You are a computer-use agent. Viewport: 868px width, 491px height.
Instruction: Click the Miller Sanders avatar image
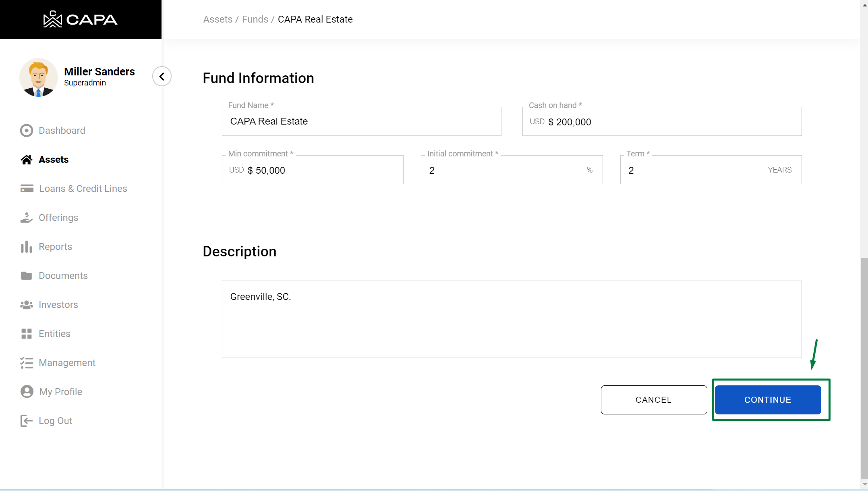pyautogui.click(x=39, y=77)
